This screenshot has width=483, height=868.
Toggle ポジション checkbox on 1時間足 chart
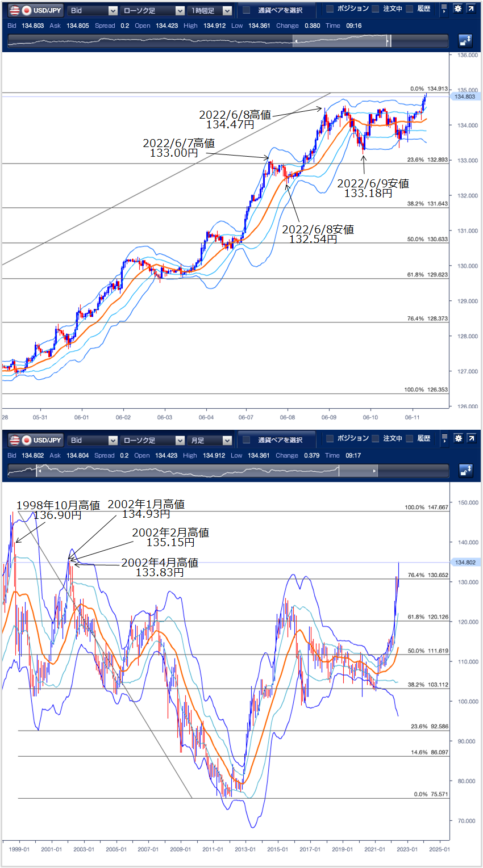(x=330, y=9)
